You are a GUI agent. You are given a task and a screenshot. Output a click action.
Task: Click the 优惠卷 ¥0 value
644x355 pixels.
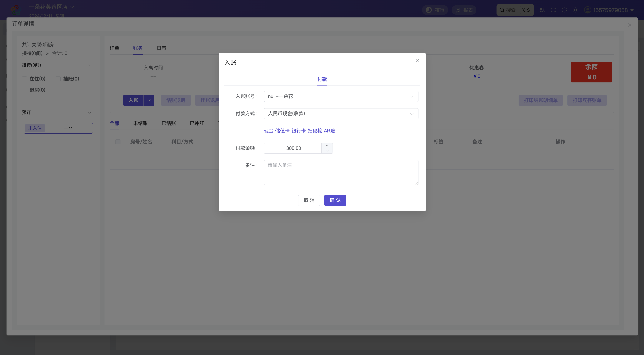[x=477, y=77]
